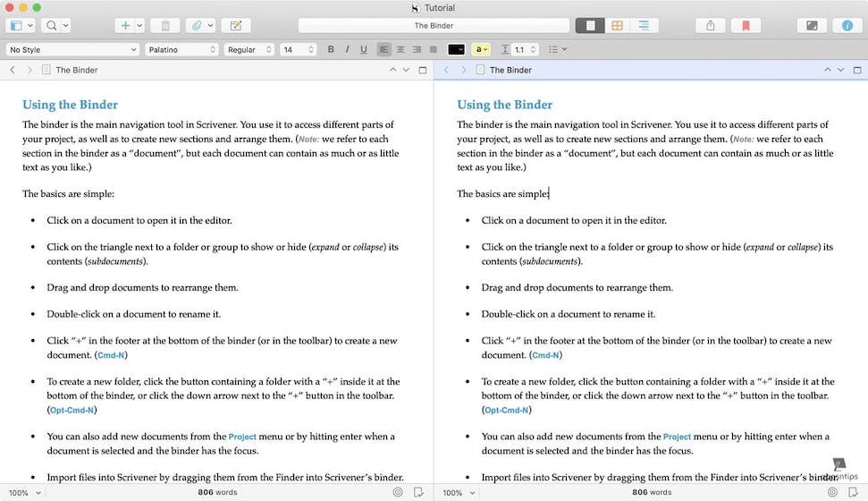Viewport: 868px width, 501px height.
Task: Click the Cmd-N link in right editor
Action: tap(545, 355)
